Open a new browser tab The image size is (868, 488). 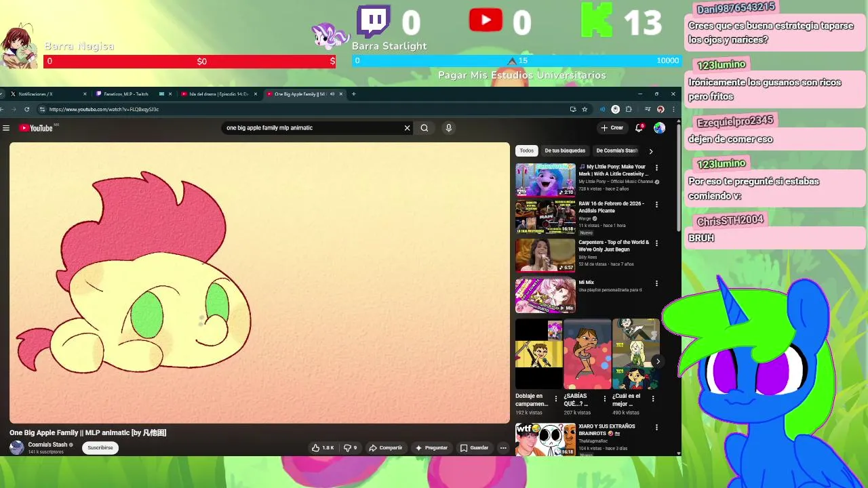tap(353, 94)
